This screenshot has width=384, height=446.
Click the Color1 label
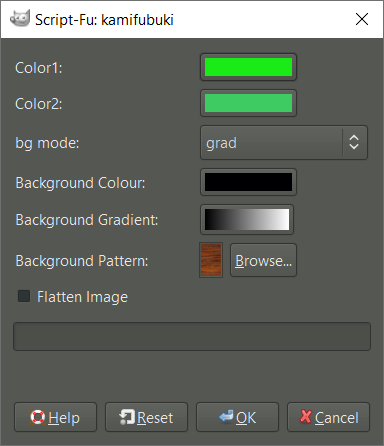(39, 68)
